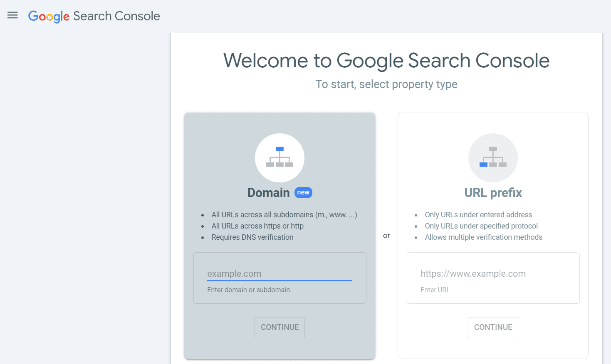Image resolution: width=611 pixels, height=364 pixels.
Task: Click 'Welcome to Google Search Console' heading
Action: pos(386,61)
